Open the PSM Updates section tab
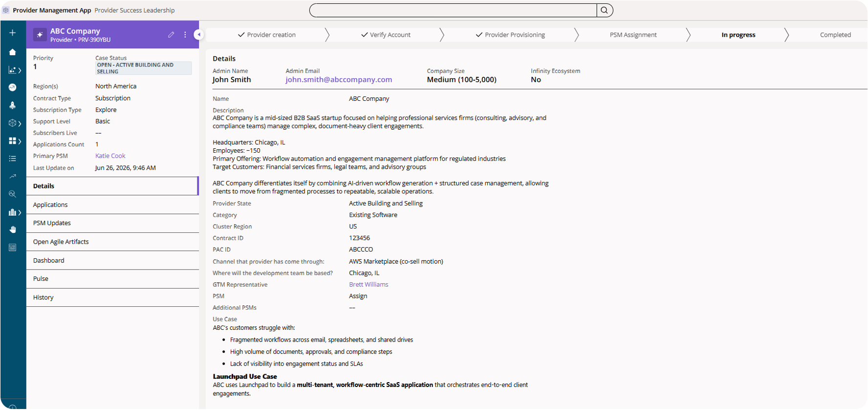This screenshot has width=868, height=410. click(112, 223)
